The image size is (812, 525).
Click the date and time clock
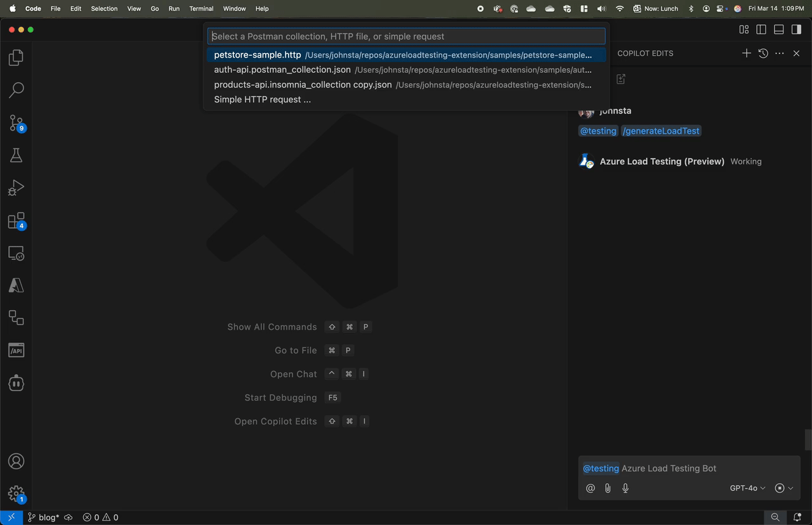[776, 9]
